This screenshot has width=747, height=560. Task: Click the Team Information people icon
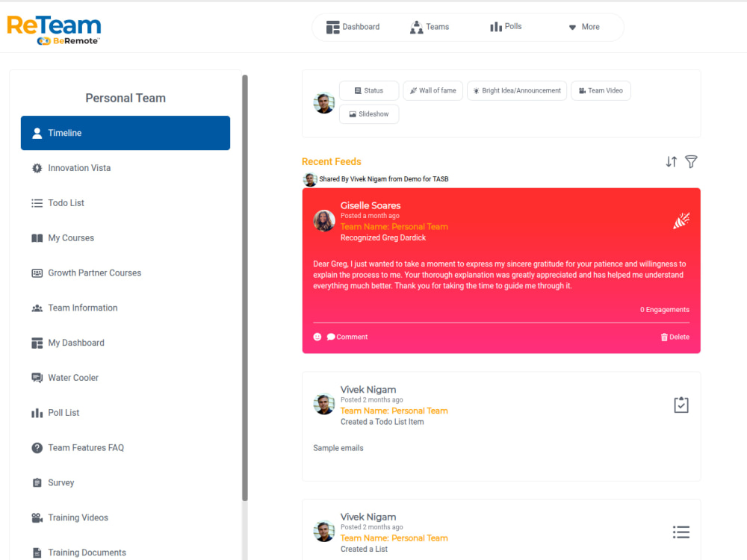point(37,308)
